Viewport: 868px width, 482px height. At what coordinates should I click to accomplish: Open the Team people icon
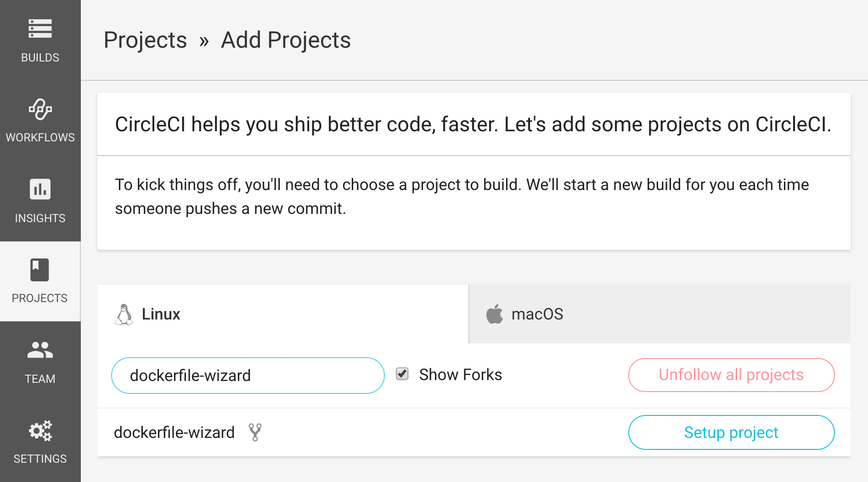[40, 350]
